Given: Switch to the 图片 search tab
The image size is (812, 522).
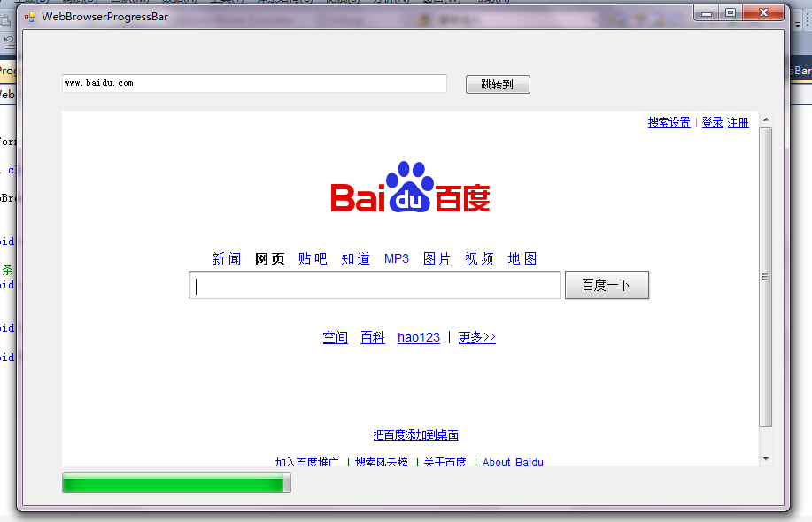Looking at the screenshot, I should point(437,258).
